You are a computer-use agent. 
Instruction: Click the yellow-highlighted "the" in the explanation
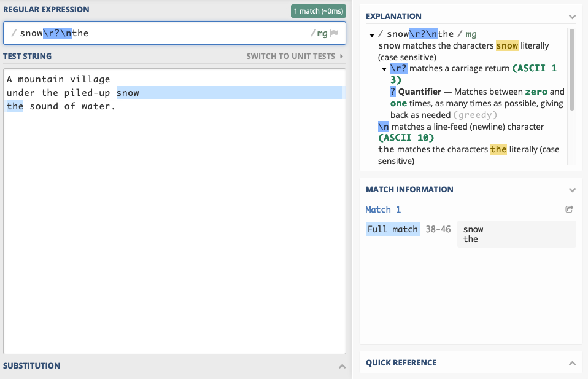(x=498, y=149)
